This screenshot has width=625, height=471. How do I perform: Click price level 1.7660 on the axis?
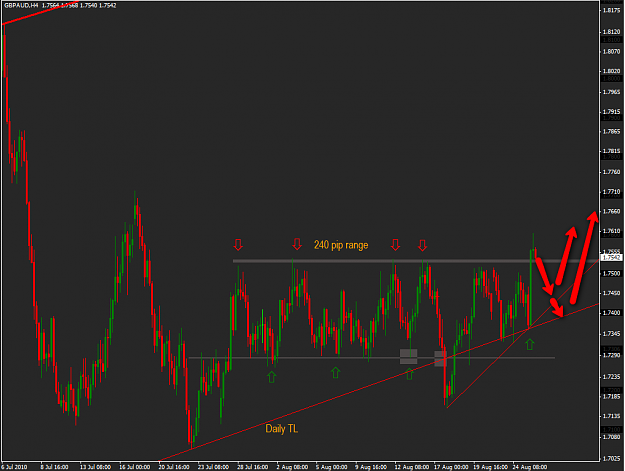pyautogui.click(x=611, y=212)
